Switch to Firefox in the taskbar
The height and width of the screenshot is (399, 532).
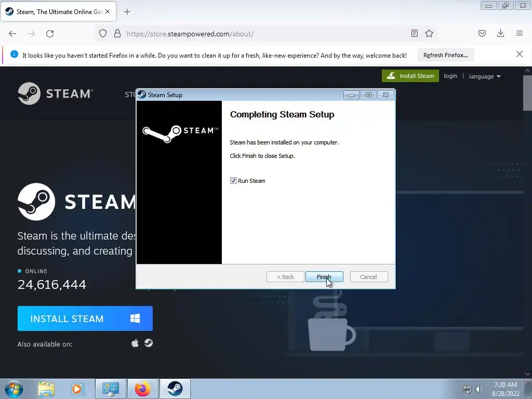tap(143, 389)
